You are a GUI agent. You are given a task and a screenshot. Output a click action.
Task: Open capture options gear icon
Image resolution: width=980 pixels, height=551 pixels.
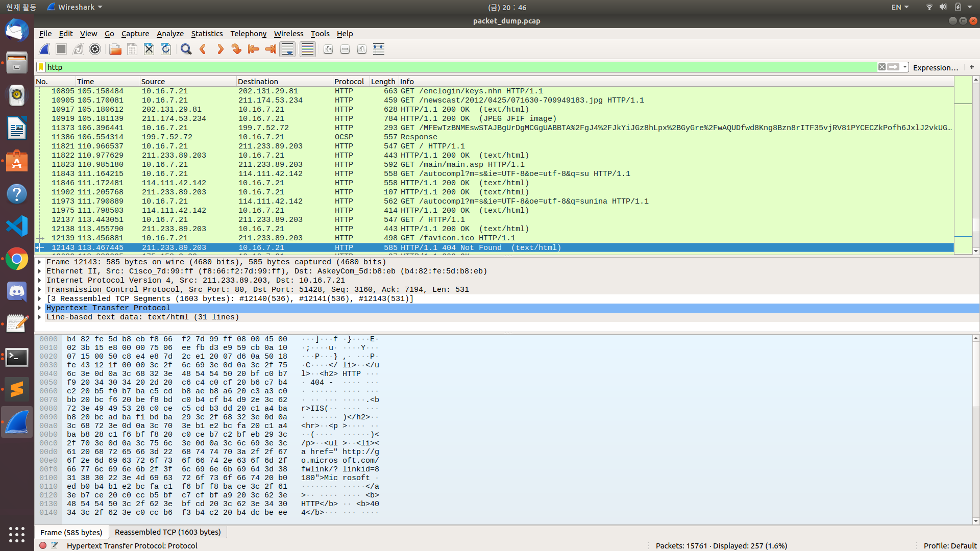click(95, 49)
